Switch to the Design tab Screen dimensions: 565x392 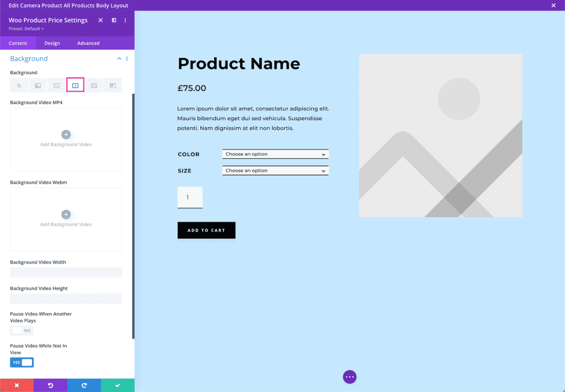(x=52, y=42)
